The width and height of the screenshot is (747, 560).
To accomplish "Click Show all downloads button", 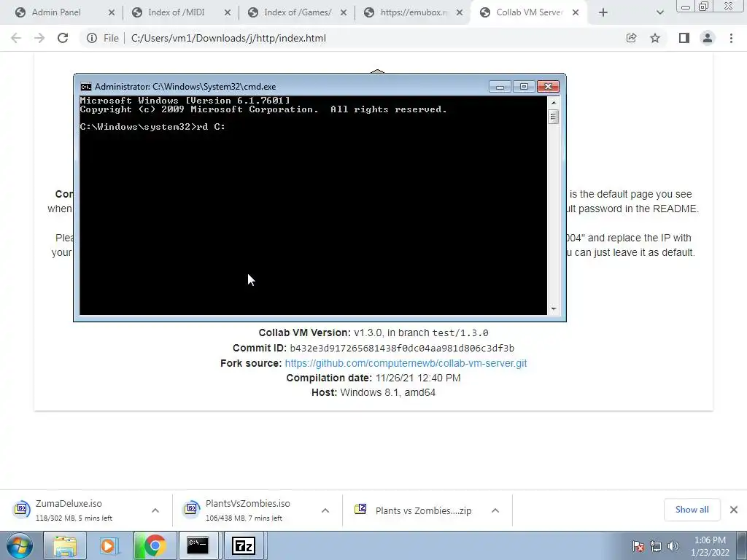I will pos(692,510).
